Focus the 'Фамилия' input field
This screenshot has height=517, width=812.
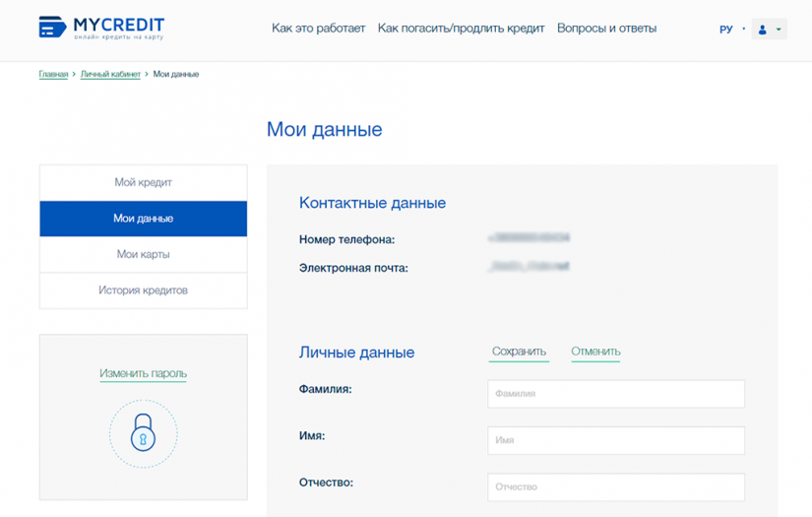tap(616, 394)
